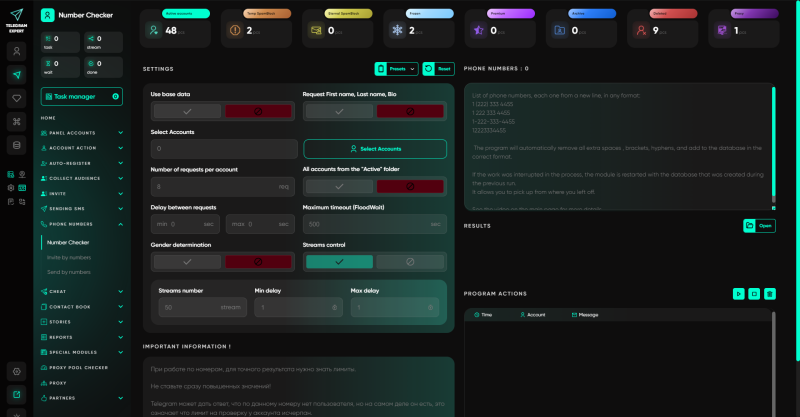This screenshot has height=417, width=800.
Task: Open the results folder
Action: (x=759, y=226)
